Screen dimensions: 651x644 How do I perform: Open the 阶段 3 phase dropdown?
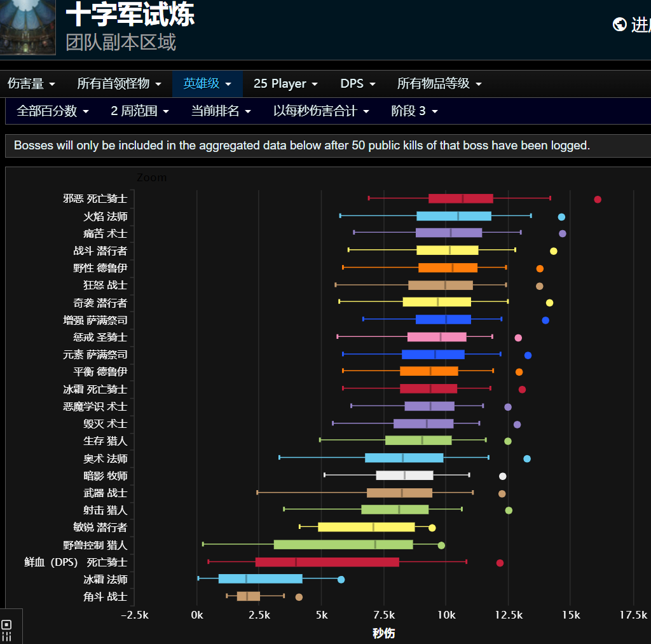pyautogui.click(x=413, y=111)
